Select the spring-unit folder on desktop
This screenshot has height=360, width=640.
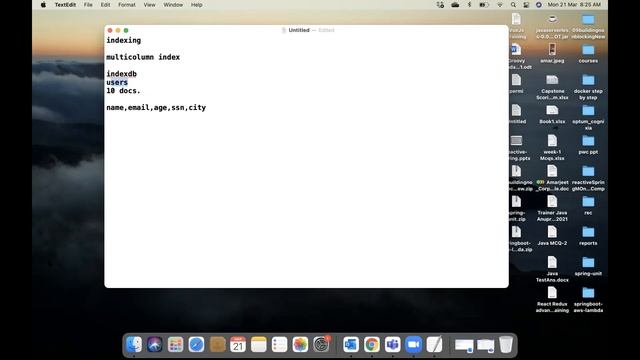[x=588, y=266]
